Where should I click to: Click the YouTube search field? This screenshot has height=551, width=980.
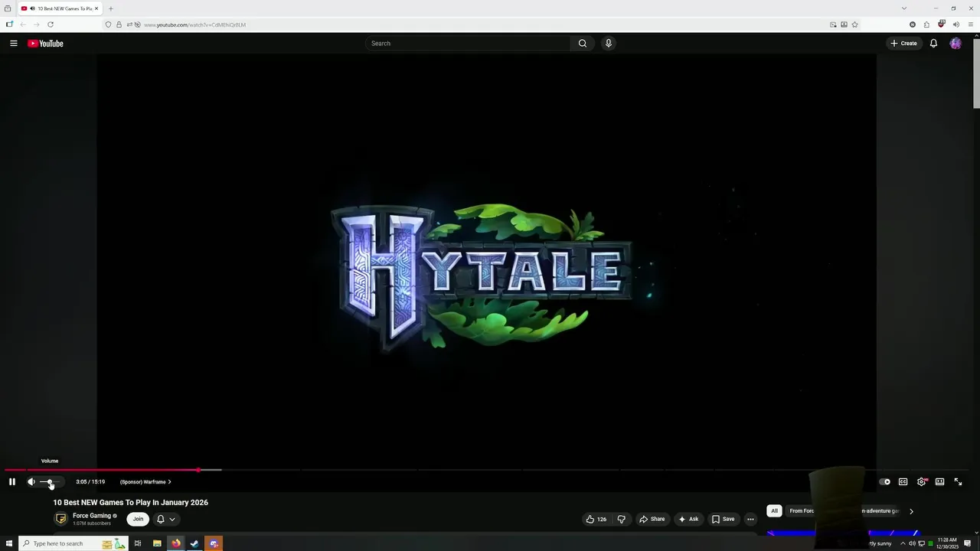coord(469,44)
